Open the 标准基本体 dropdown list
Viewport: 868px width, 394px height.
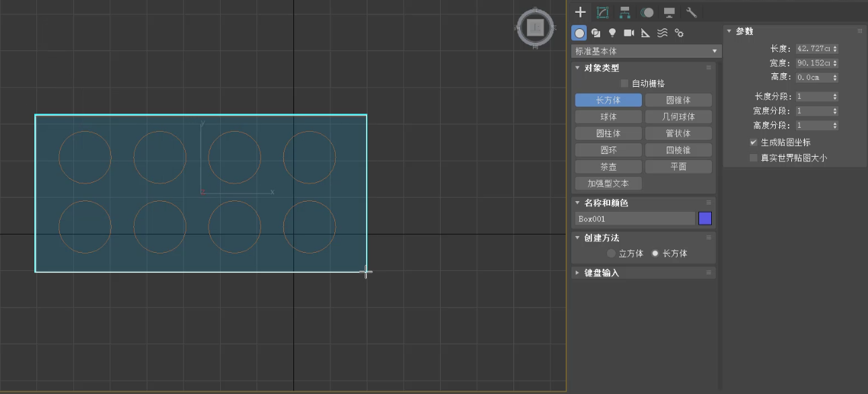(x=645, y=51)
